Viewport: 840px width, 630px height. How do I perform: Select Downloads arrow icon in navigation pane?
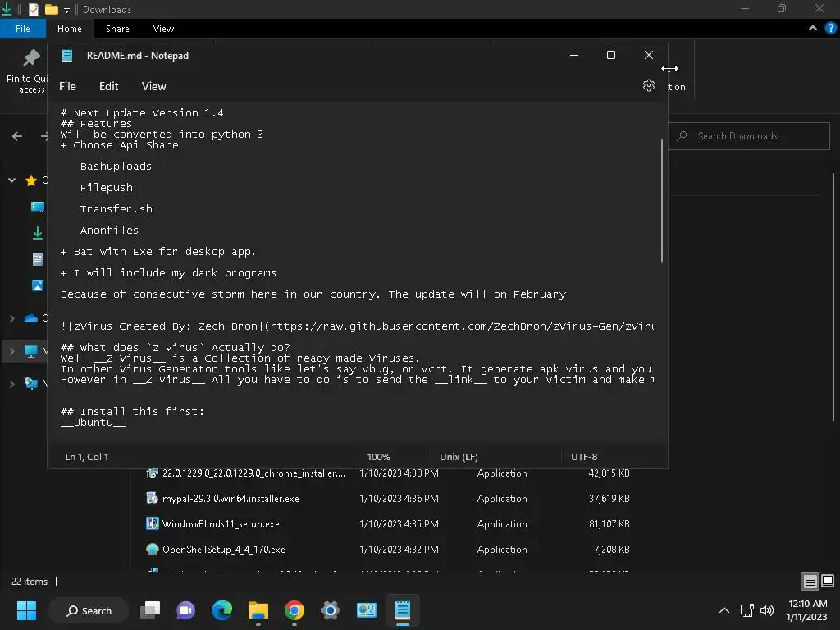pos(38,232)
